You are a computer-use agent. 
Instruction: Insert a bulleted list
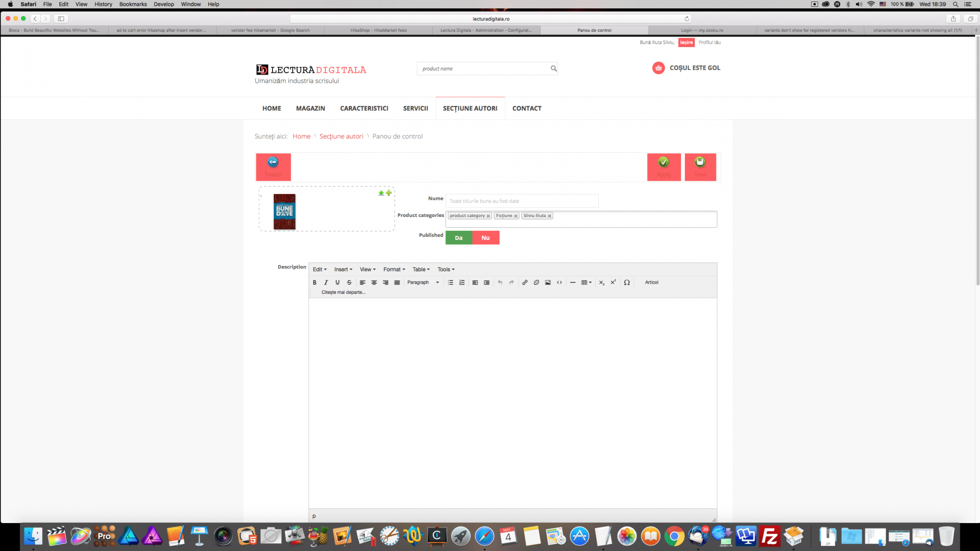pyautogui.click(x=450, y=283)
